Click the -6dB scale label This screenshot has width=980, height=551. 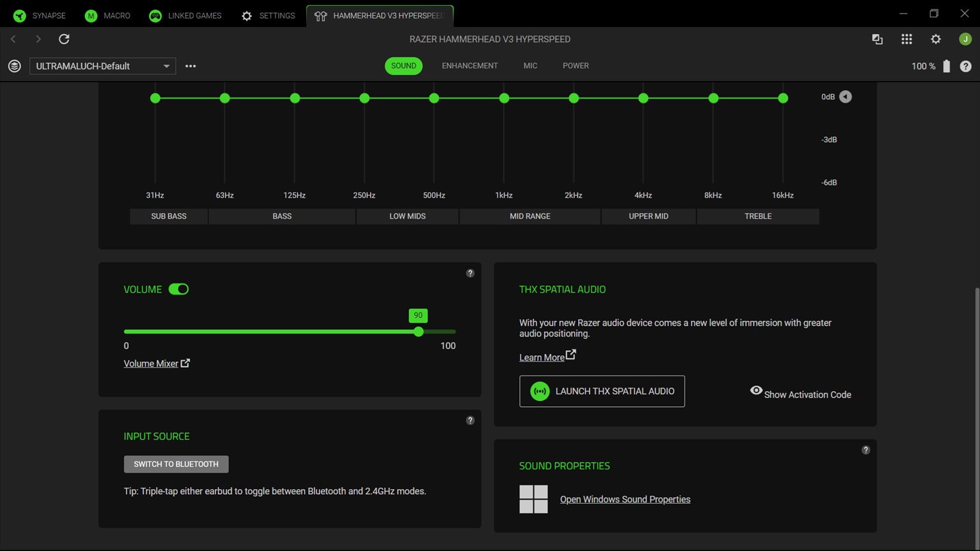pos(829,182)
